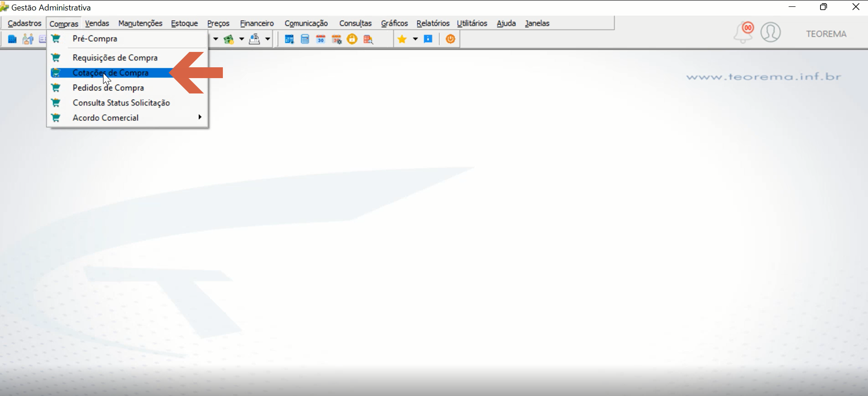Viewport: 868px width, 396px height.
Task: Click the yellow favorites star icon
Action: 402,39
